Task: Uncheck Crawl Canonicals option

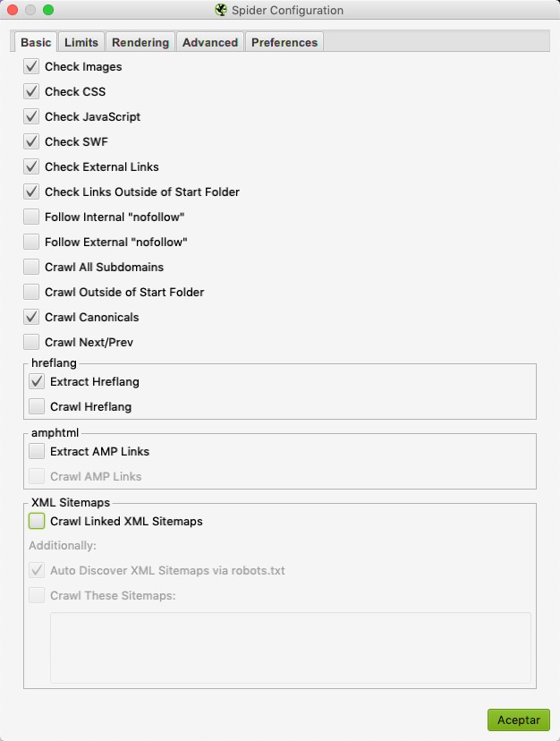Action: click(31, 317)
